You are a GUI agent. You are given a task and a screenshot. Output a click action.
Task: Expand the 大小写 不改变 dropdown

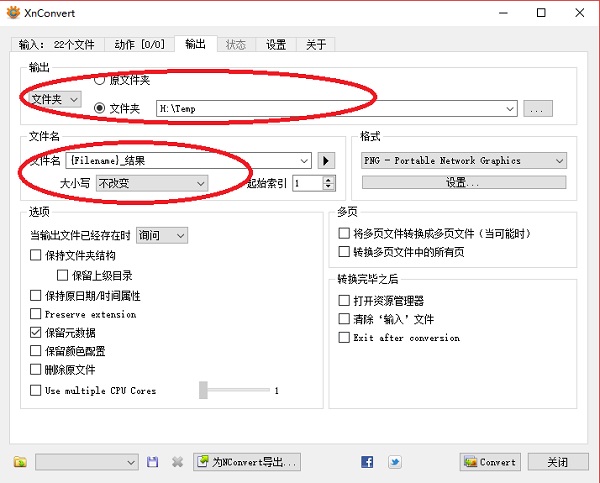151,183
